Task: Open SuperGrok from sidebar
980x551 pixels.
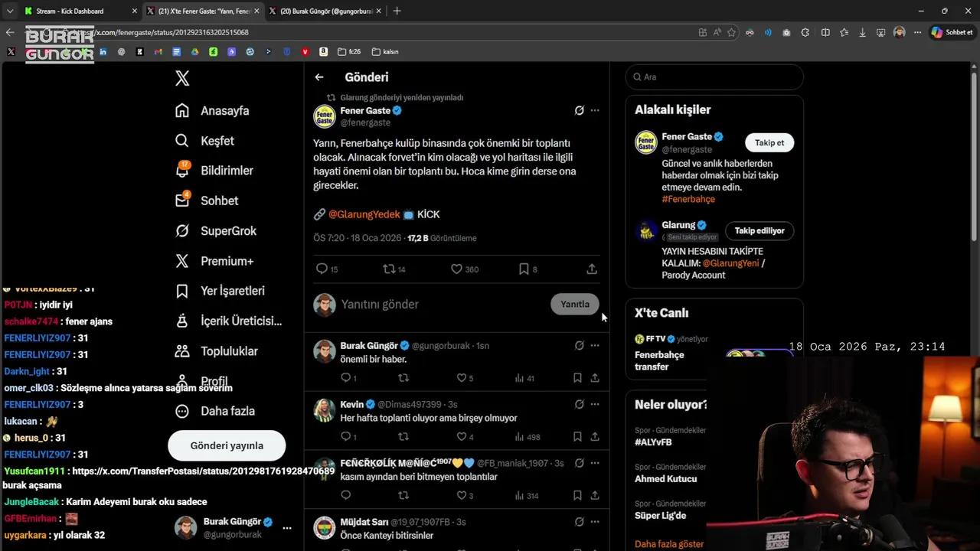Action: (216, 230)
